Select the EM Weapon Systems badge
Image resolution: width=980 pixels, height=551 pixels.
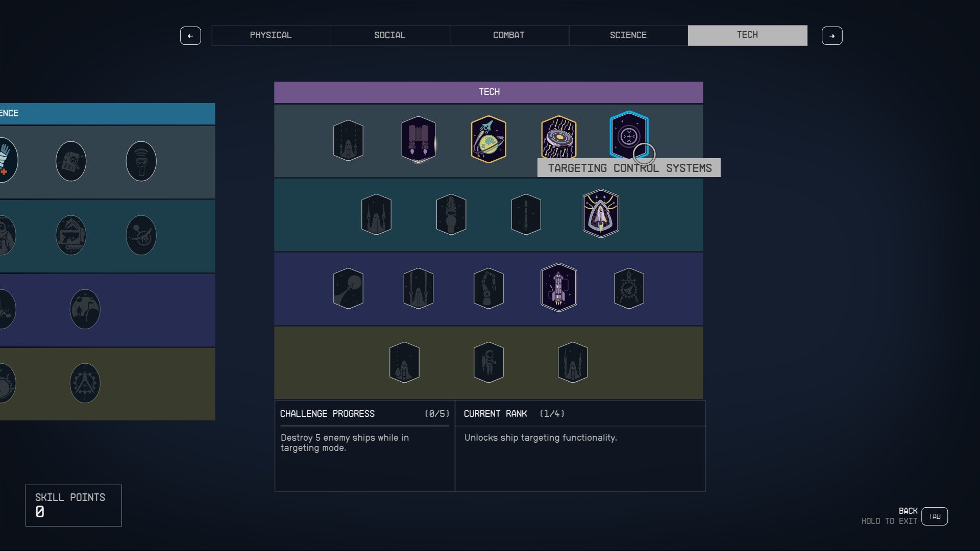point(573,362)
